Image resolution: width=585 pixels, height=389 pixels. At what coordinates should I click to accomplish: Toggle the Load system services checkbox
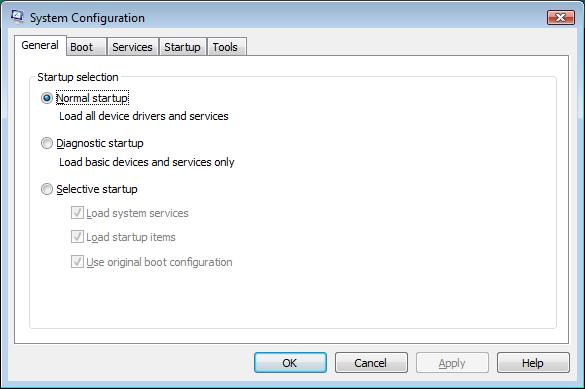click(77, 213)
